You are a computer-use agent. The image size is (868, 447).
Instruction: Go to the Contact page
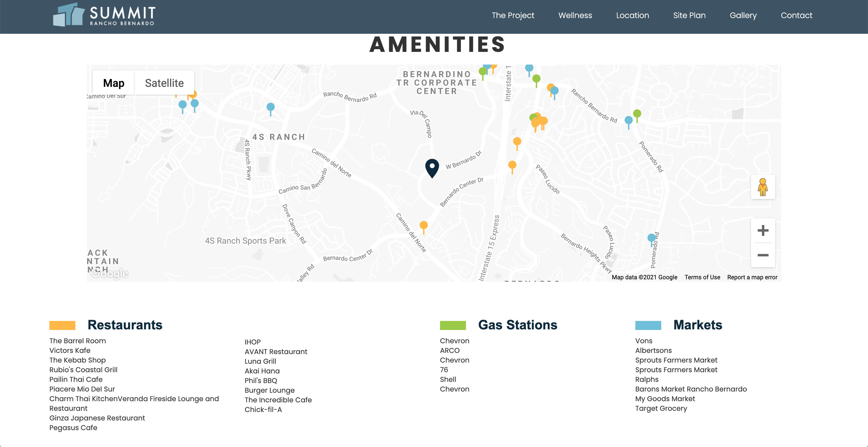click(x=797, y=15)
